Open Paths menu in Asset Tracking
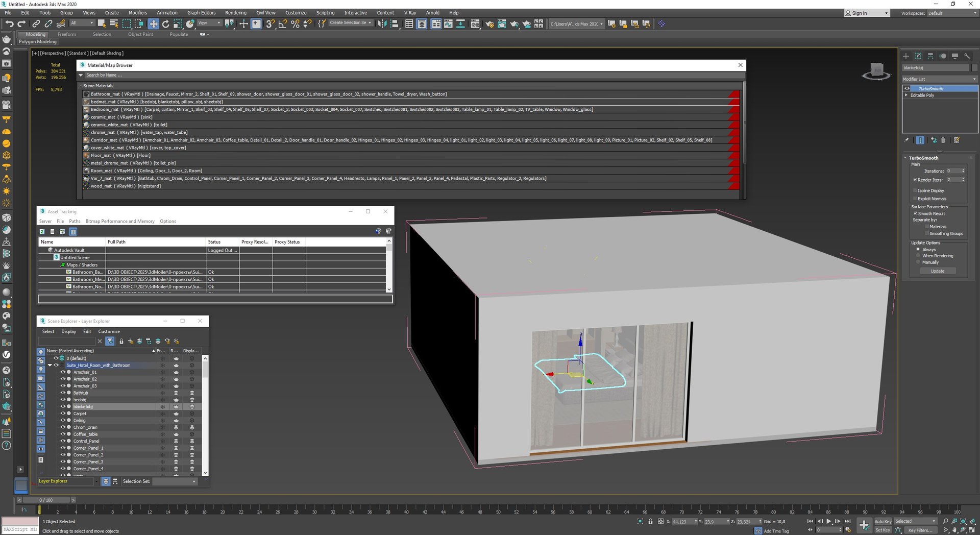 point(75,221)
